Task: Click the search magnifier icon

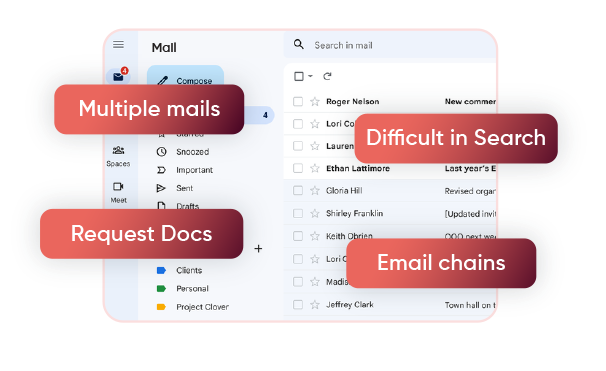Action: click(298, 44)
